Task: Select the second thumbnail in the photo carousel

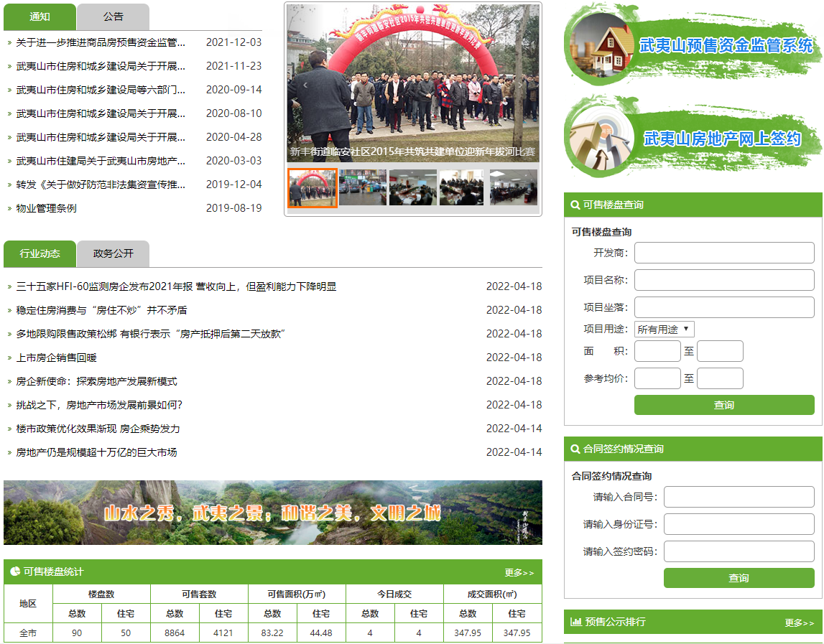Action: [x=363, y=187]
